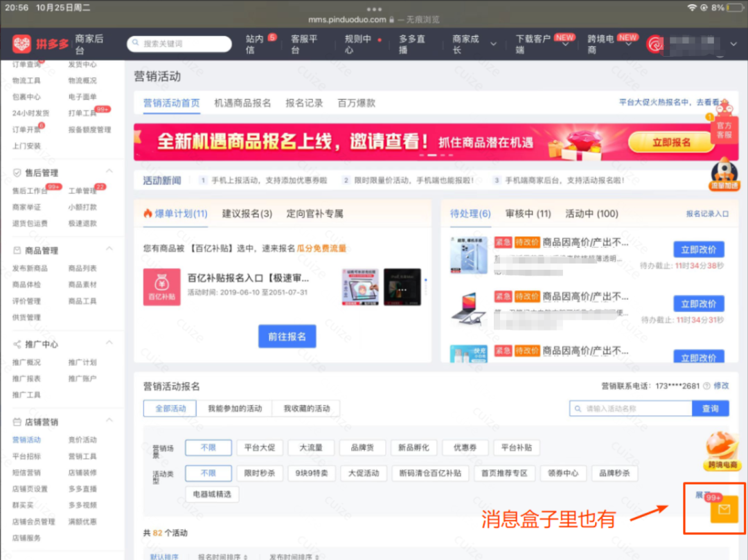Select 不限 for 营销场景 filter
The width and height of the screenshot is (748, 560).
208,448
